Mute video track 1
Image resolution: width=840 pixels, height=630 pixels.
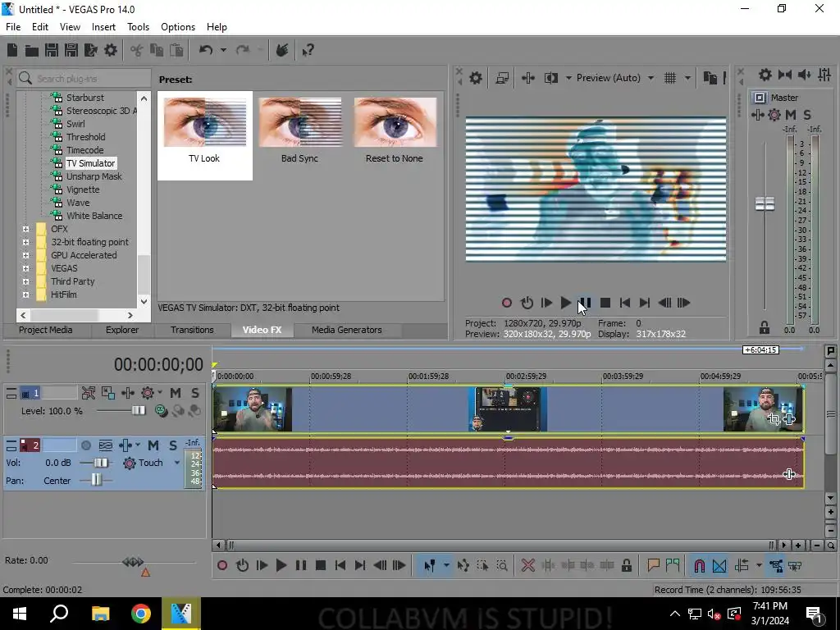pyautogui.click(x=176, y=393)
